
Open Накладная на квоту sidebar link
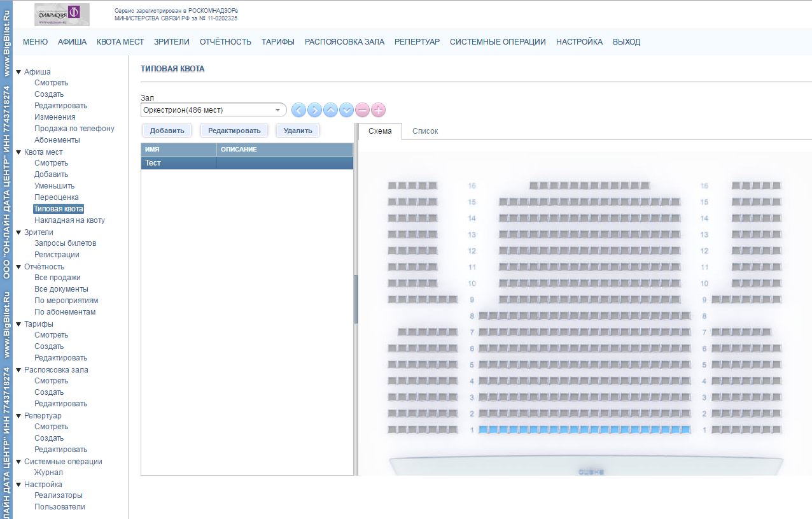pos(69,220)
